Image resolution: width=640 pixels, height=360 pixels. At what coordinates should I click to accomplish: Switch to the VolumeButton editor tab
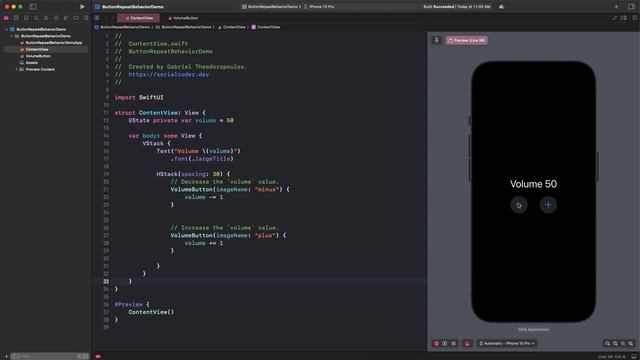[183, 18]
